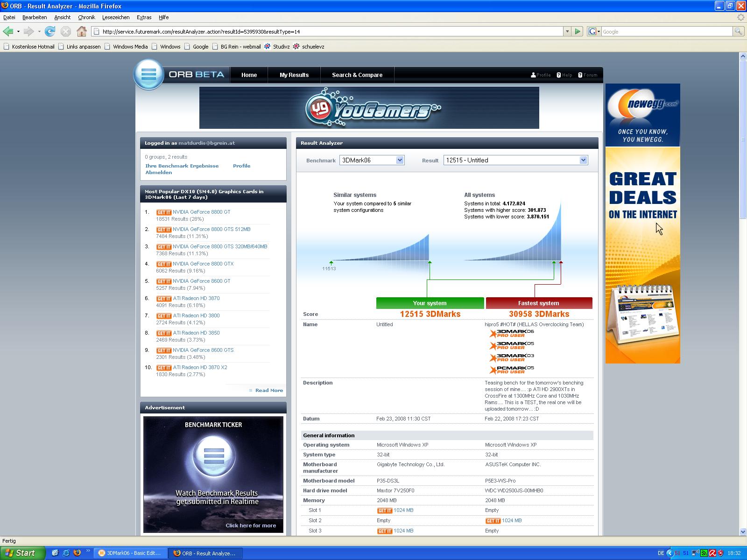Open the Studivz bookmark
747x560 pixels.
277,47
